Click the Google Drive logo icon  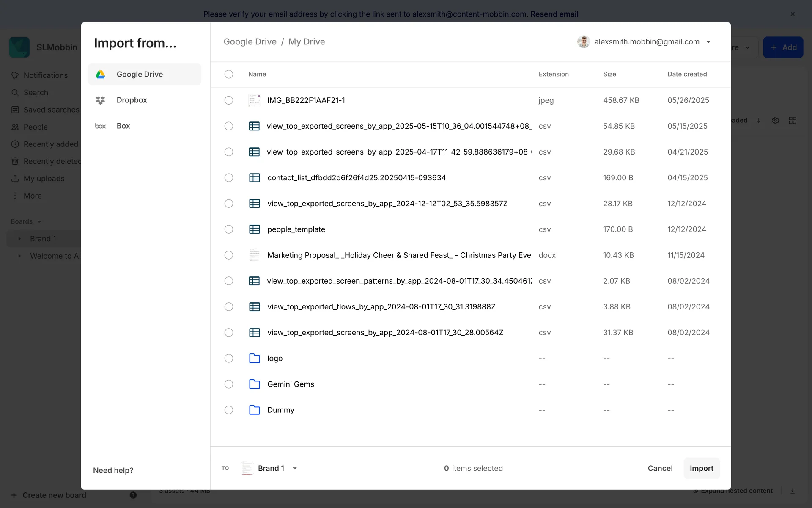pos(100,75)
